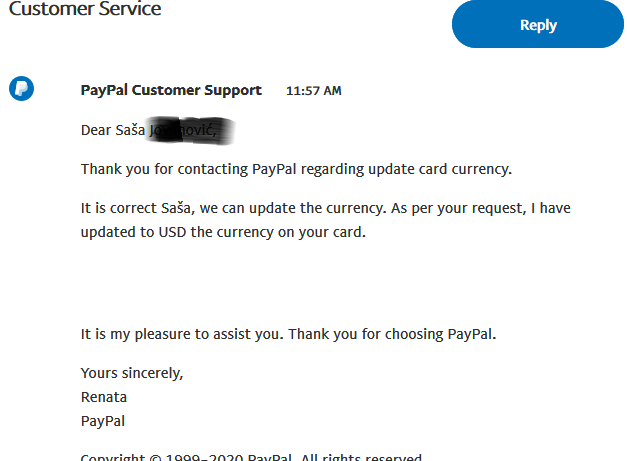Click the blue Reply button
This screenshot has width=627, height=461.
click(537, 24)
